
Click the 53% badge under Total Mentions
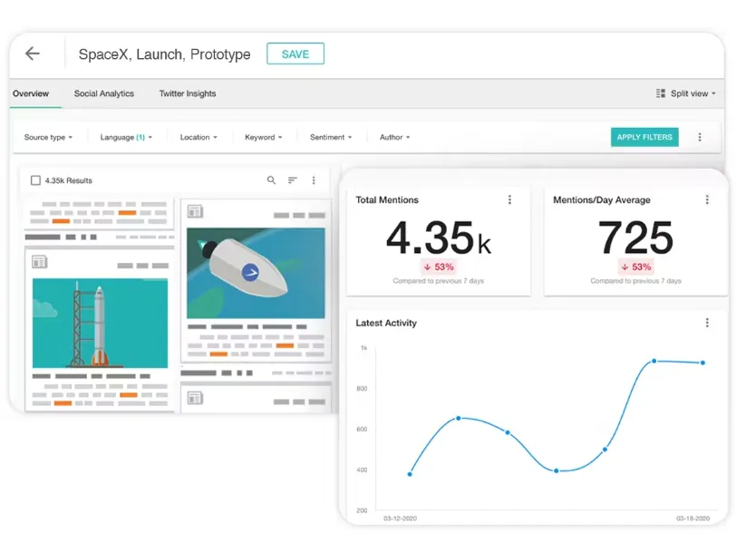tap(439, 266)
